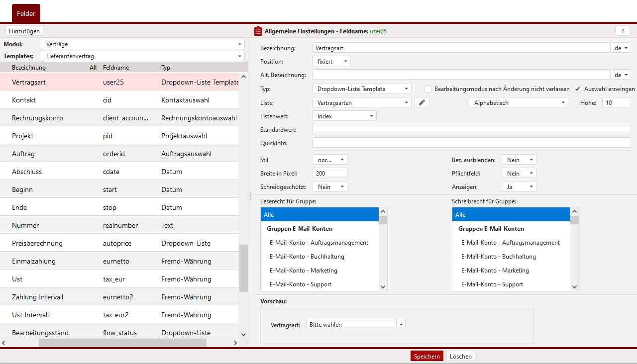Viewport: 637px width, 364px height.
Task: Switch to the Felder tab
Action: [x=26, y=13]
